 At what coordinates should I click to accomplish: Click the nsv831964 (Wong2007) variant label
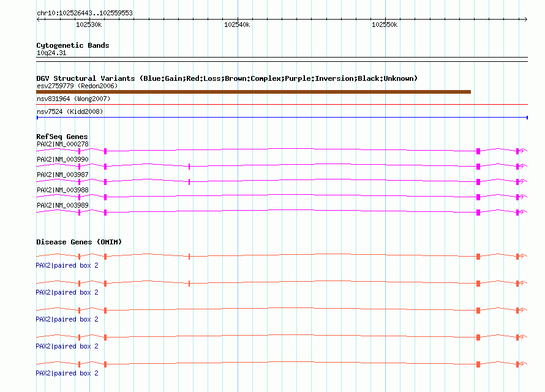point(73,99)
